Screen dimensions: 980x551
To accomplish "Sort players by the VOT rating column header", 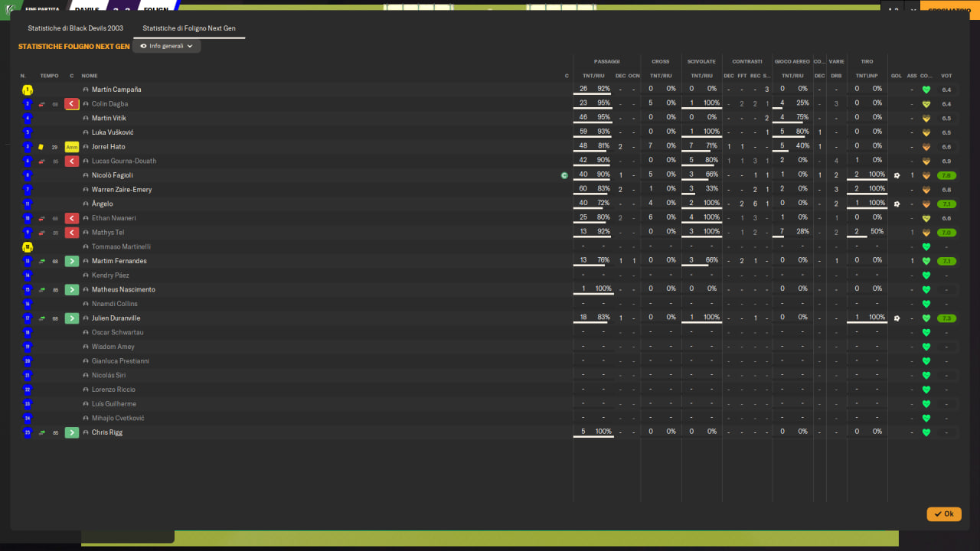I will click(947, 76).
